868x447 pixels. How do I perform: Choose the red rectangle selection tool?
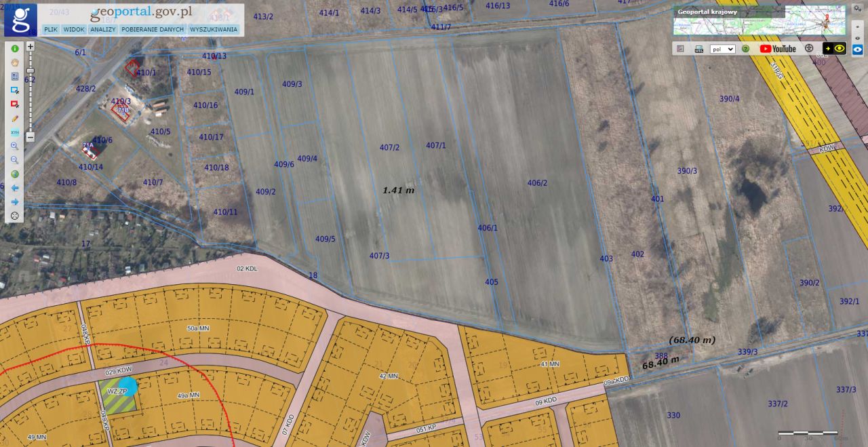[x=14, y=104]
